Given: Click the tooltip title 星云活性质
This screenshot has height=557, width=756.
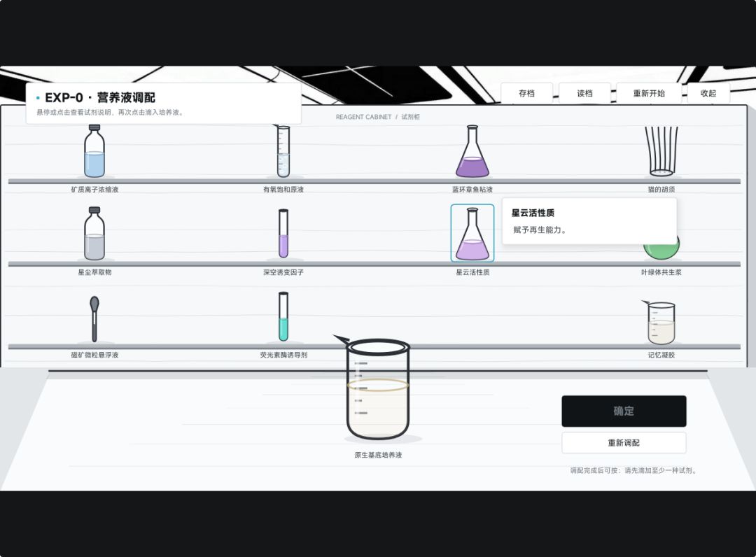Looking at the screenshot, I should click(533, 213).
